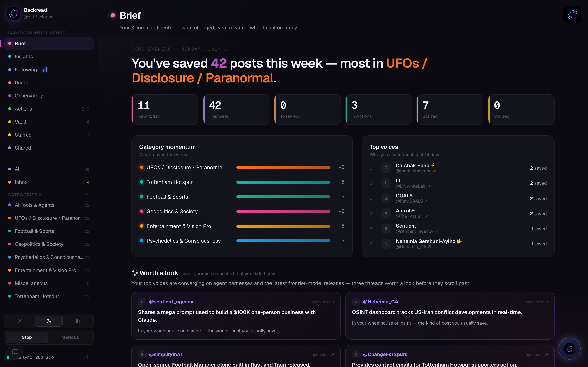Click the refresh sync icon in status bar
This screenshot has width=588, height=367.
[86, 357]
